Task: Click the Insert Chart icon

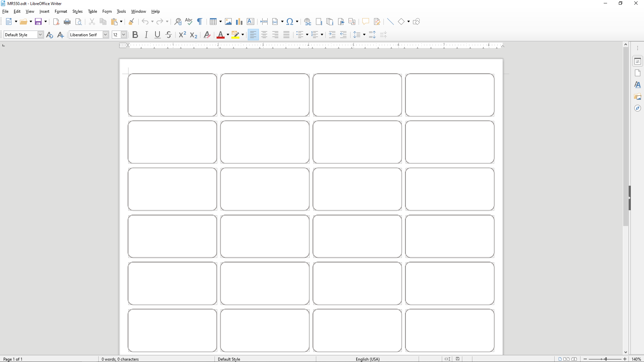Action: (239, 21)
